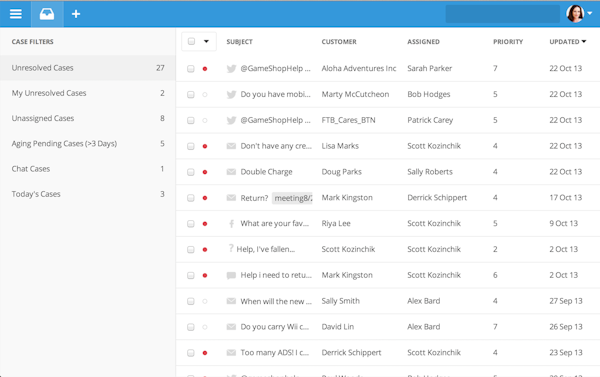This screenshot has height=377, width=600.
Task: Open the hamburger main menu
Action: point(16,14)
